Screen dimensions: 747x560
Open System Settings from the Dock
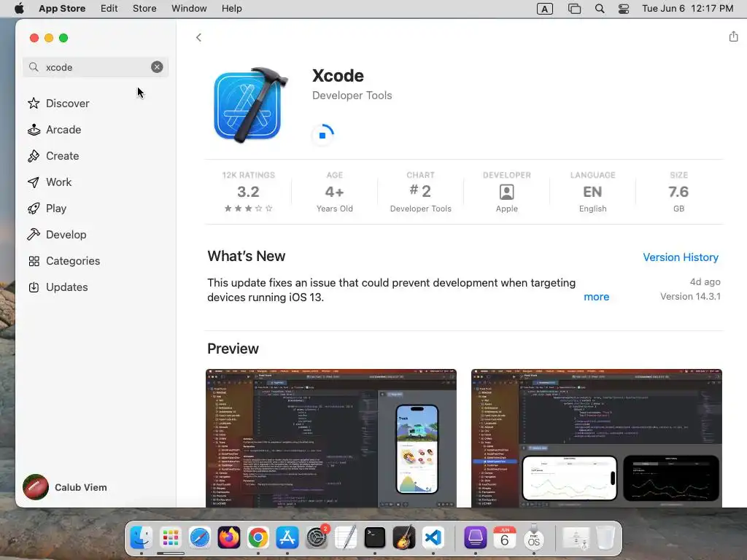(317, 537)
